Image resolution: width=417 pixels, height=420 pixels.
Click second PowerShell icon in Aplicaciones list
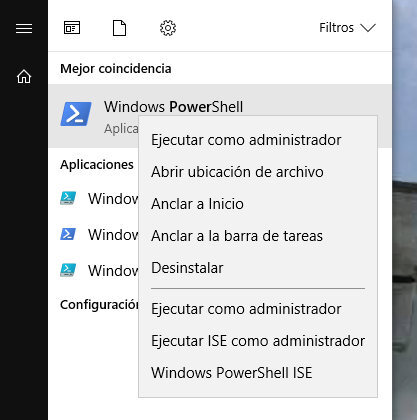pyautogui.click(x=68, y=234)
